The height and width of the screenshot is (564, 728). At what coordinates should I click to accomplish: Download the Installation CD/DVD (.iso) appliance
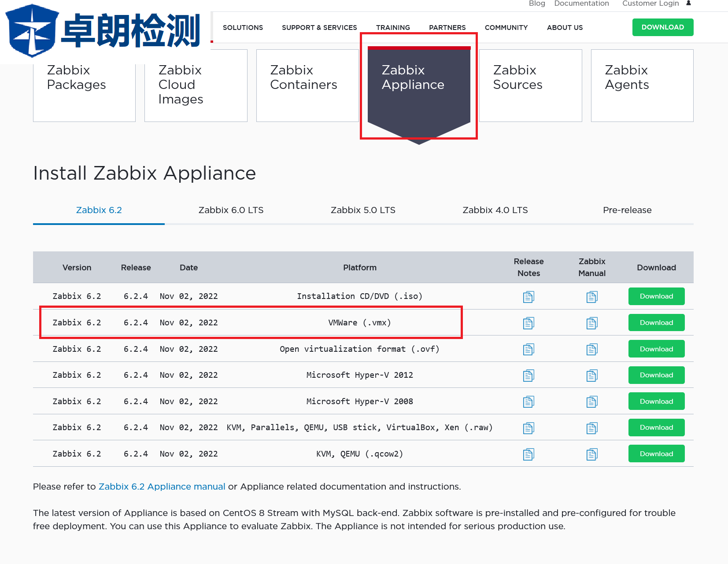pyautogui.click(x=656, y=296)
